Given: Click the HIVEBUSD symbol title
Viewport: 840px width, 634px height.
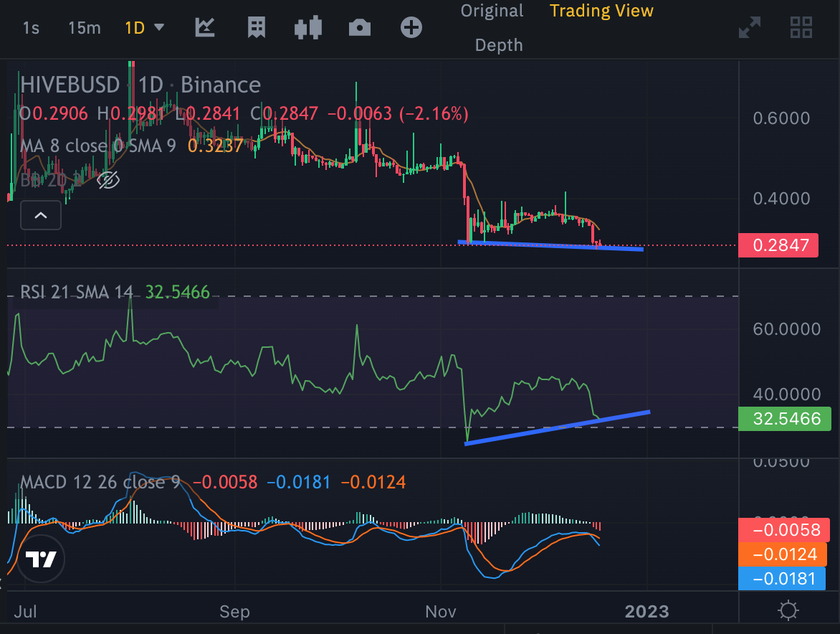Looking at the screenshot, I should click(70, 85).
